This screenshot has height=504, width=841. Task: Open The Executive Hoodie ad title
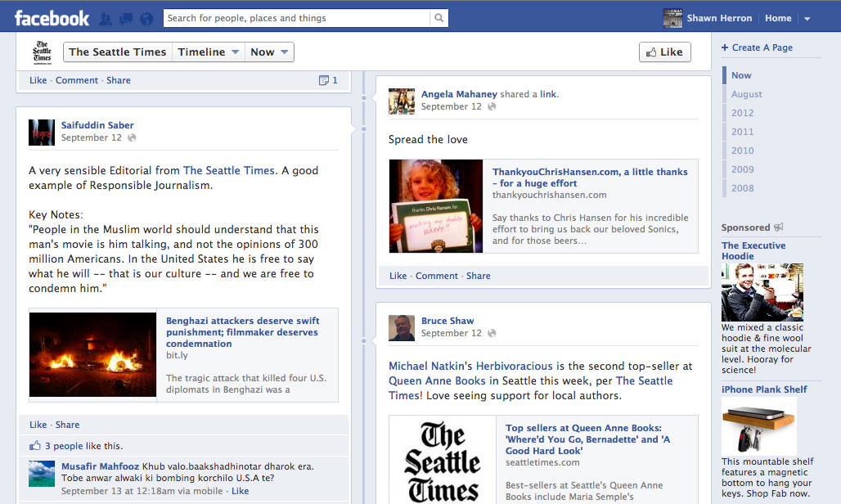(753, 250)
